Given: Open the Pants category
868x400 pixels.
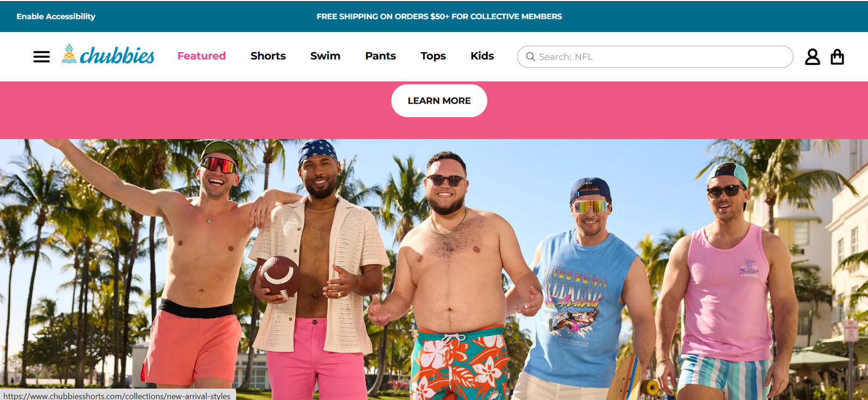Looking at the screenshot, I should pyautogui.click(x=380, y=56).
